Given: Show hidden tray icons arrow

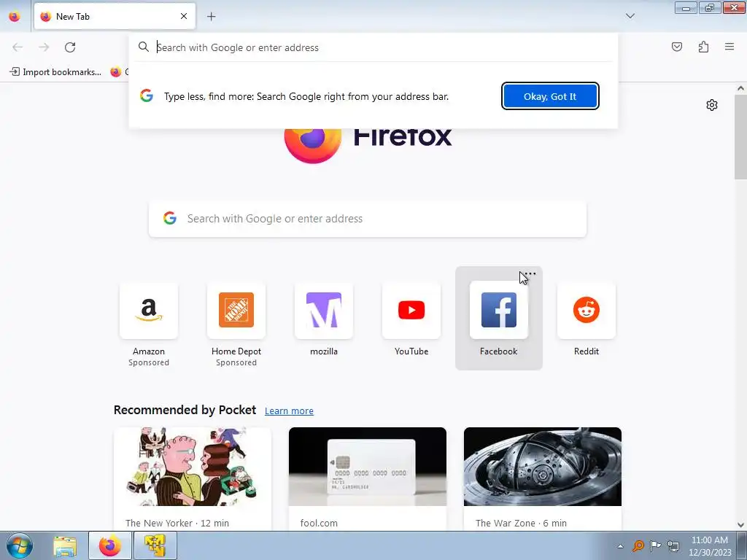Looking at the screenshot, I should tap(620, 546).
